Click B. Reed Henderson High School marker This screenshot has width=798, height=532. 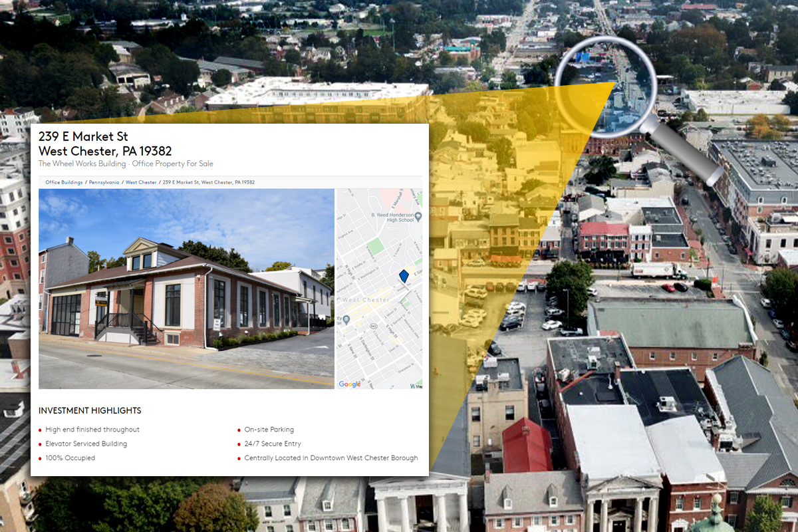[418, 216]
